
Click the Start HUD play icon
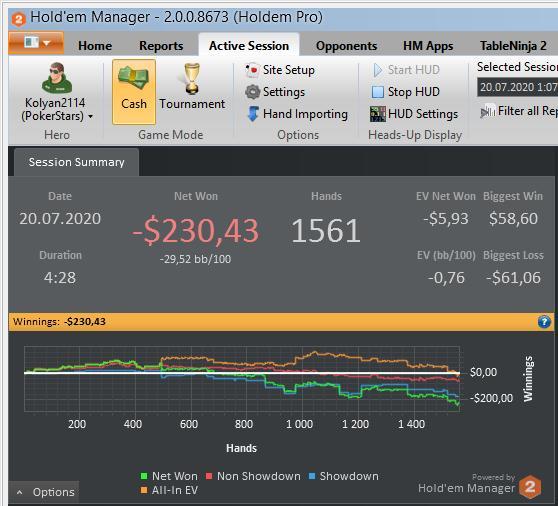coord(378,70)
